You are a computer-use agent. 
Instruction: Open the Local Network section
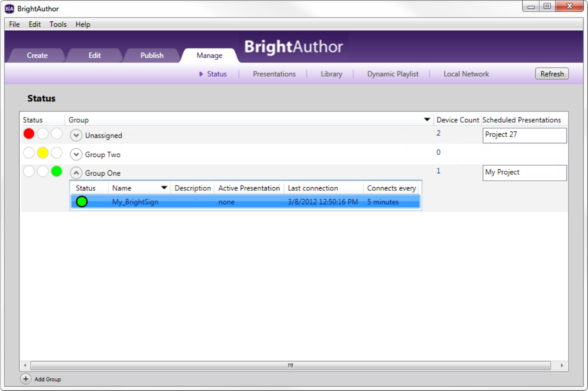[x=466, y=74]
